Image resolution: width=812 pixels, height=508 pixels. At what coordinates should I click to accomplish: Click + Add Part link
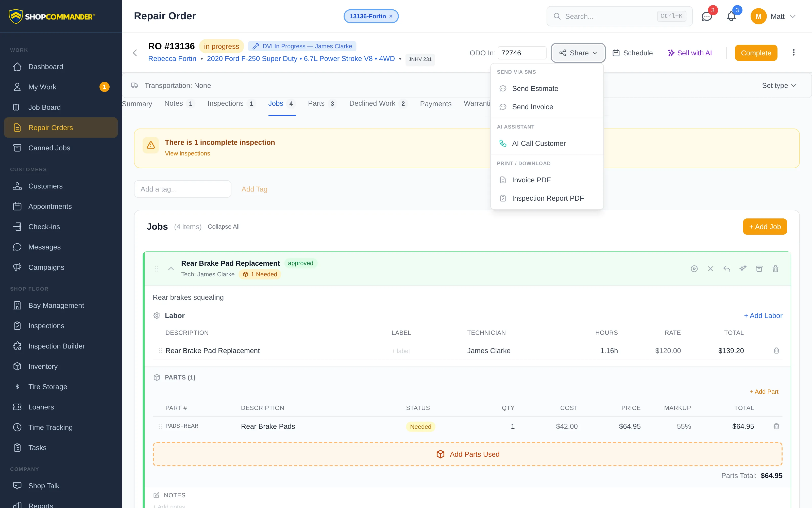click(x=764, y=392)
